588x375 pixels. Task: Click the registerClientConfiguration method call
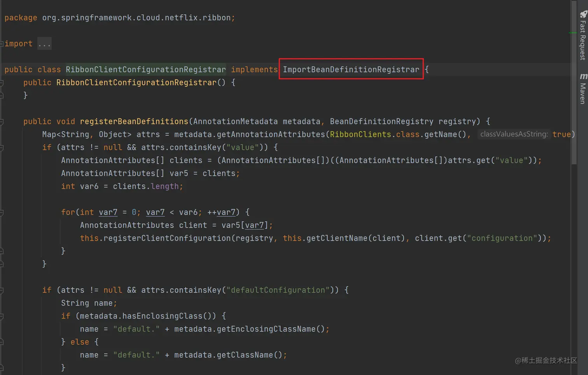(x=167, y=238)
